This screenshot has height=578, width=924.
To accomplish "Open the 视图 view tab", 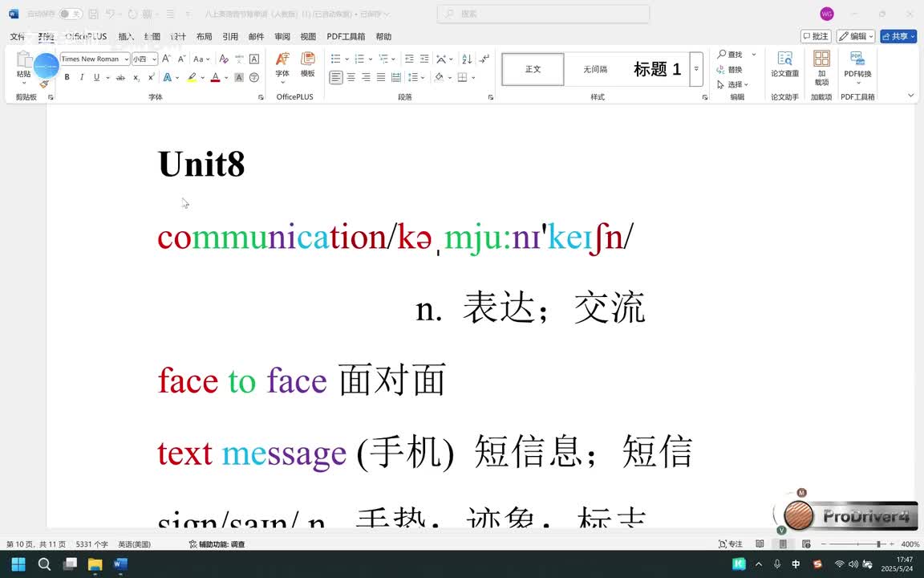I will (x=308, y=37).
